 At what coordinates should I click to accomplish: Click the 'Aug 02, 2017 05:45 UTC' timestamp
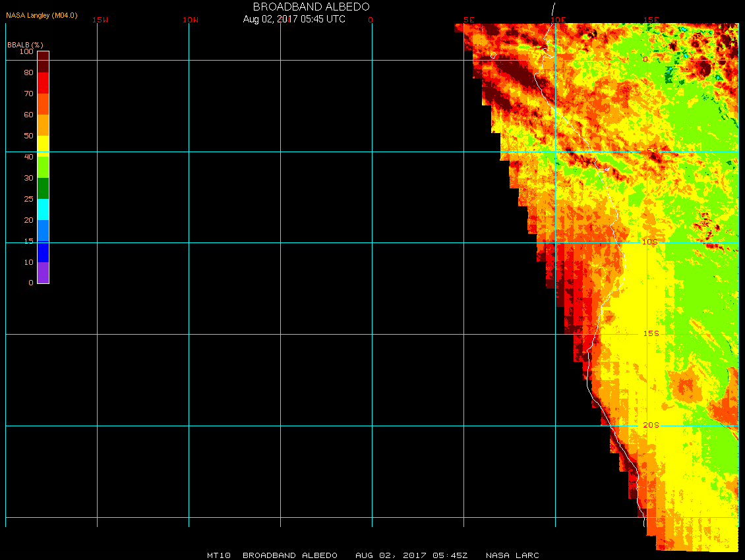294,19
